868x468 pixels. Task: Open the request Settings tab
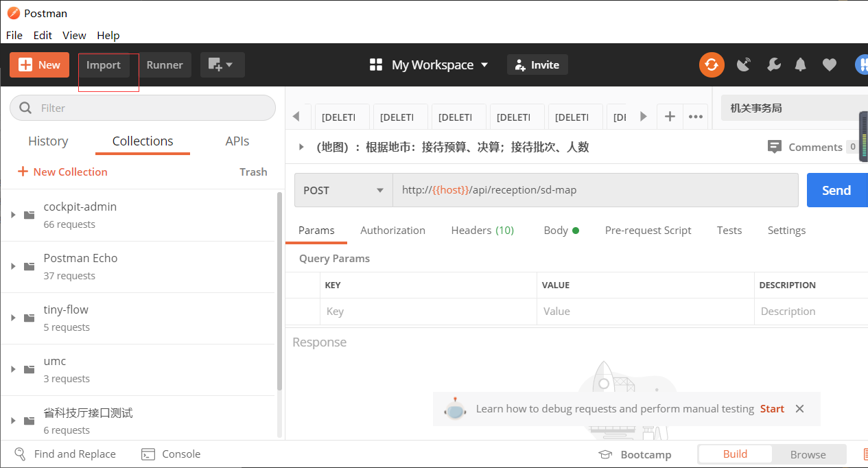pos(786,231)
